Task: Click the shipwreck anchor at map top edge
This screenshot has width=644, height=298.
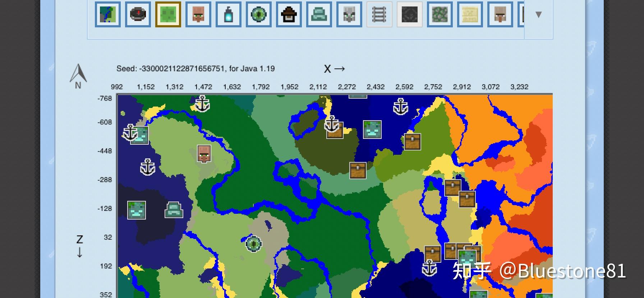Action: pos(202,104)
